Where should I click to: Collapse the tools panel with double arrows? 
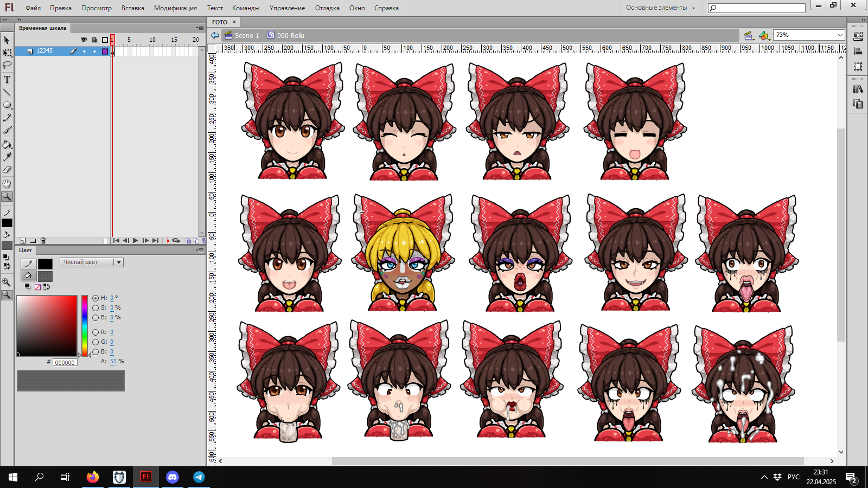click(5, 20)
